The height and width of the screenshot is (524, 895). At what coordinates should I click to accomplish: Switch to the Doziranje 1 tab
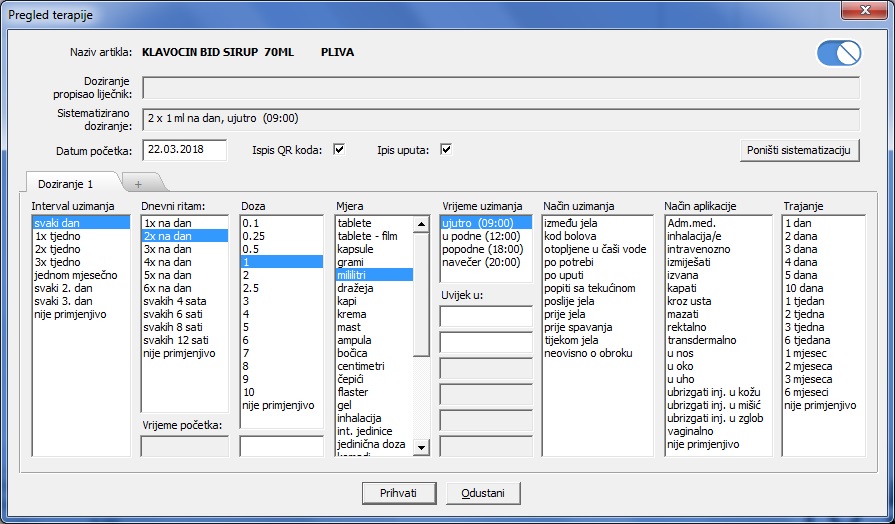(x=65, y=184)
